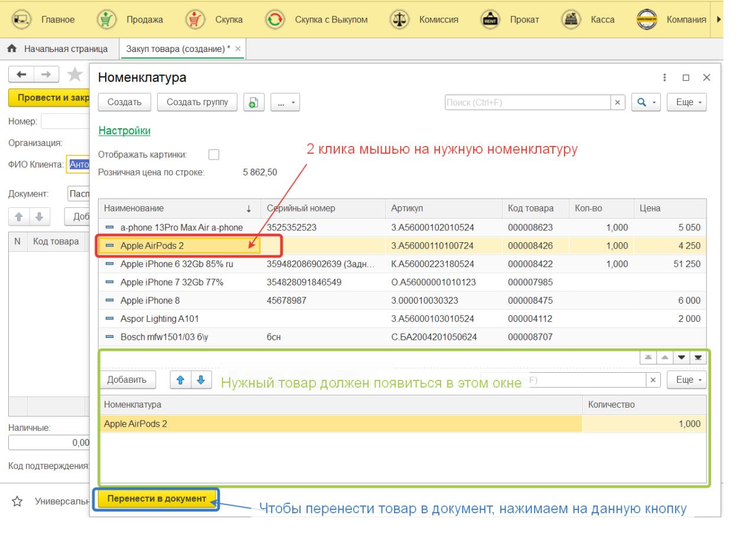
Task: Clear the Номенклатура search field
Action: tap(618, 102)
